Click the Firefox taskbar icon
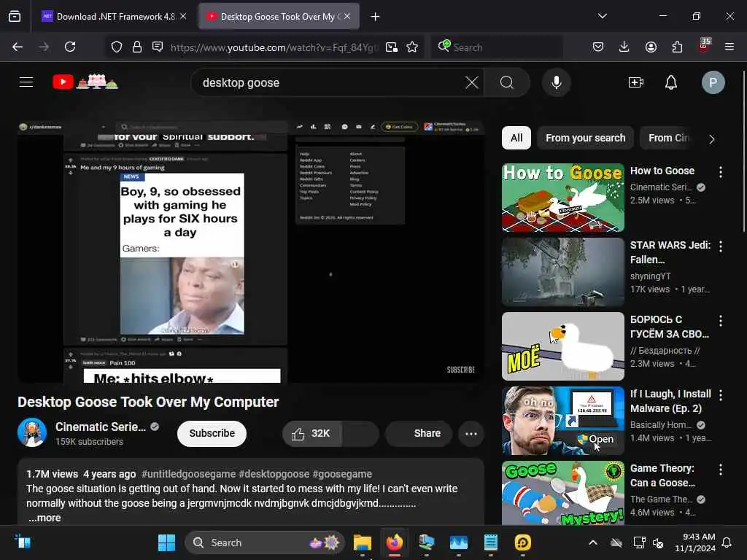 coord(395,542)
